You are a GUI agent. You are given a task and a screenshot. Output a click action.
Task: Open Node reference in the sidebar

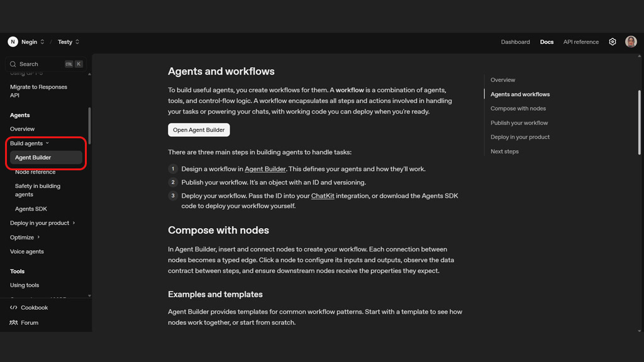(x=35, y=172)
